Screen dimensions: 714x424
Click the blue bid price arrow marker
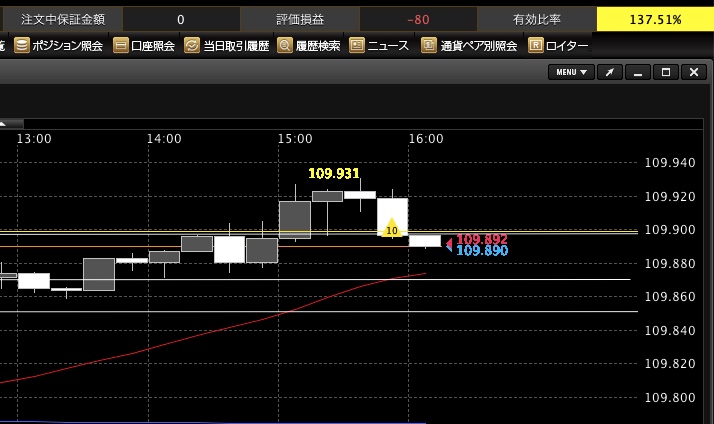tap(449, 248)
